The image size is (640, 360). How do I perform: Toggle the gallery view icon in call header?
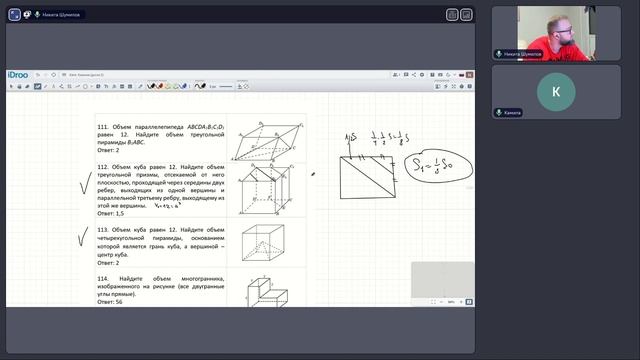click(466, 15)
